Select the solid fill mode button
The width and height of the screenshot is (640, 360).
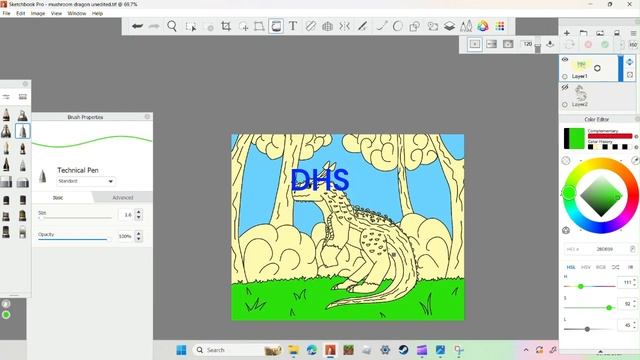click(x=475, y=44)
